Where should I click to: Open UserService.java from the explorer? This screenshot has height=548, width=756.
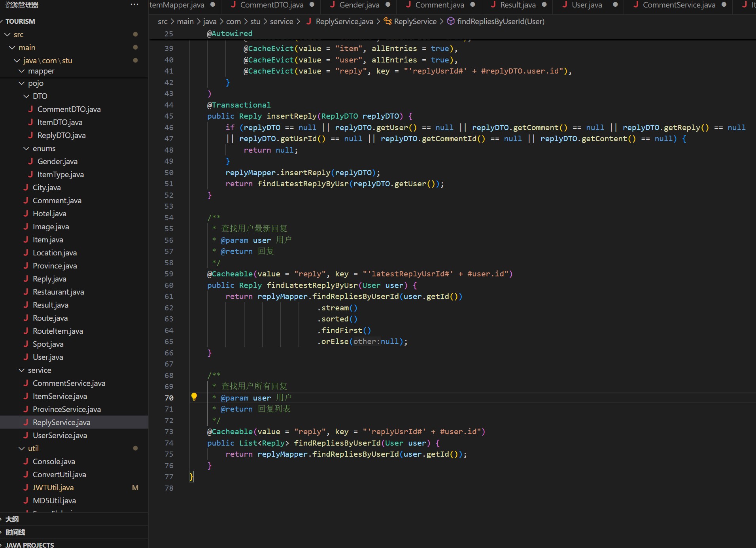[x=60, y=435]
